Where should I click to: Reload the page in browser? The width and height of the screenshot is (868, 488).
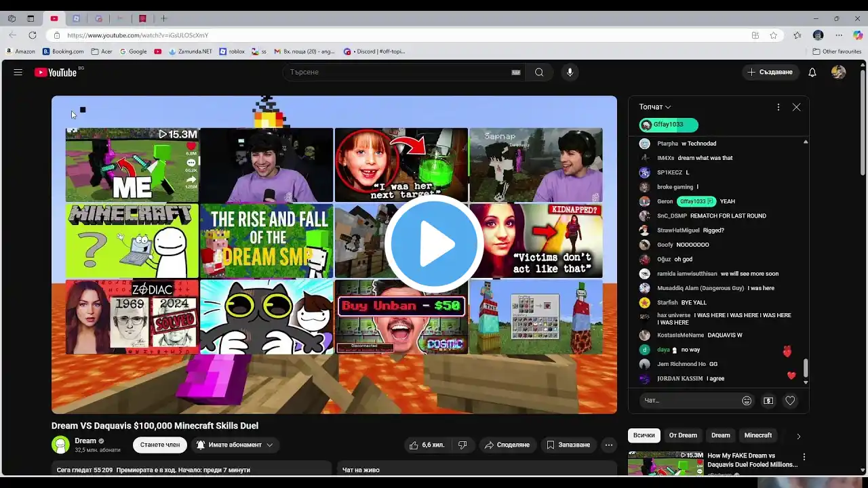pyautogui.click(x=32, y=35)
